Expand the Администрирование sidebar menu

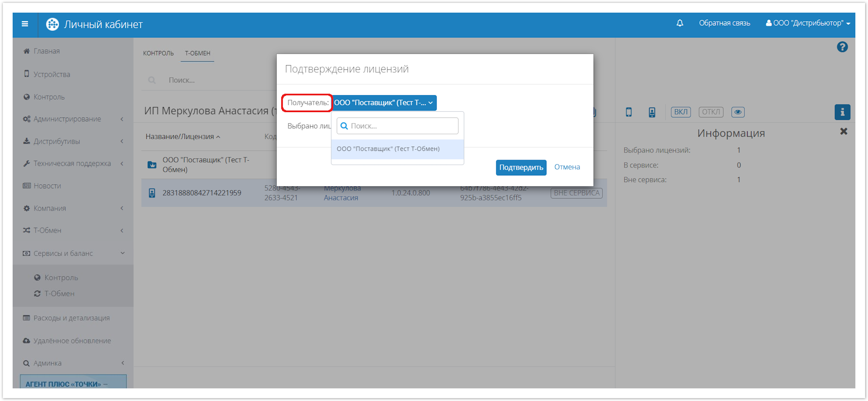[68, 119]
